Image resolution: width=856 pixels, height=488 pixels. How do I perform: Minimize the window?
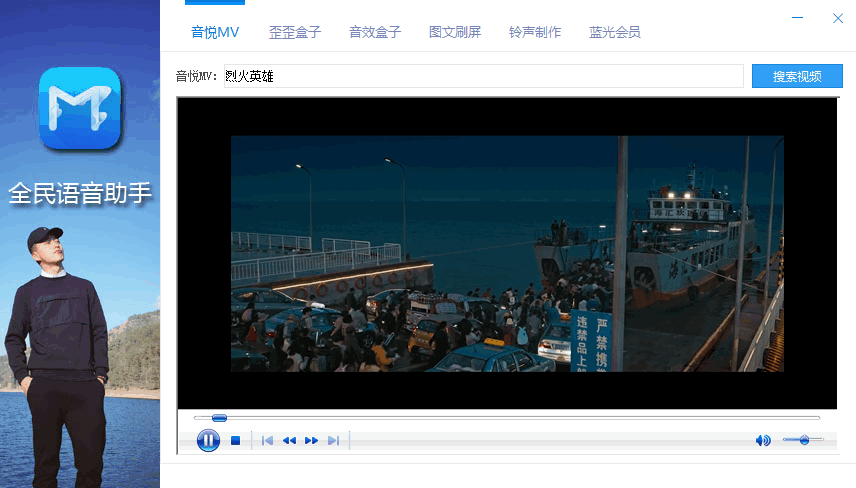point(797,18)
